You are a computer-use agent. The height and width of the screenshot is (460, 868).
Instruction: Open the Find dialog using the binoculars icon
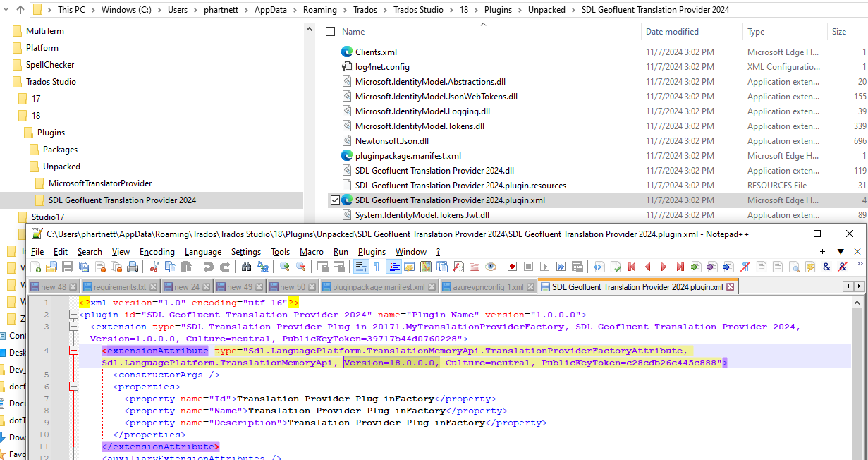[x=245, y=267]
